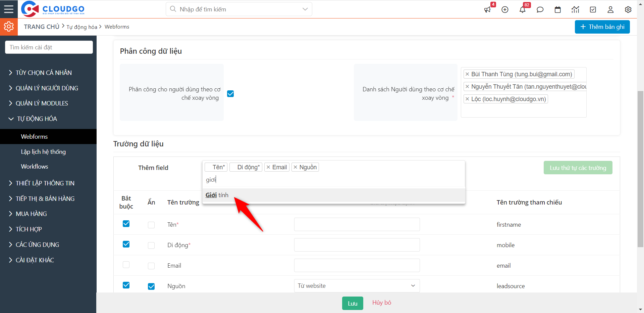Open the hamburger main menu
The image size is (644, 313).
9,9
